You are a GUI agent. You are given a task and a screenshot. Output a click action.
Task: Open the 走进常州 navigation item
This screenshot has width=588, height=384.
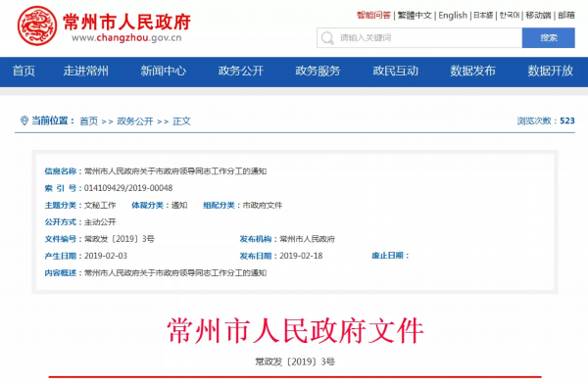click(86, 71)
